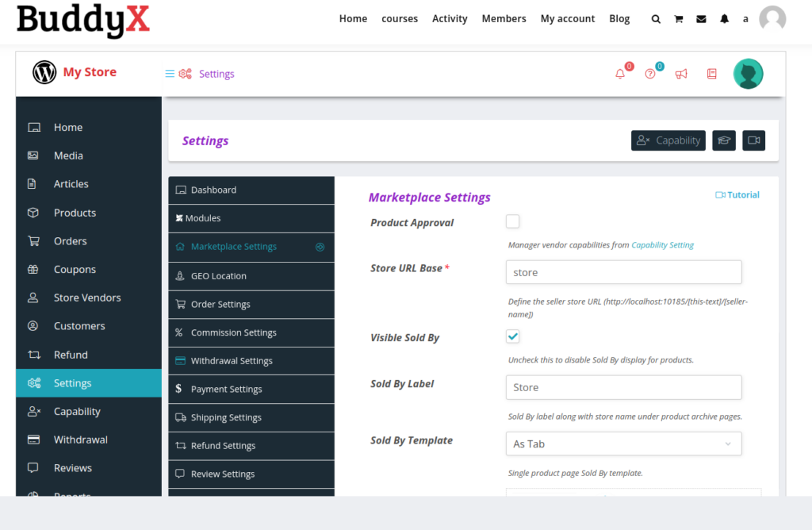Open the user avatar menu in store header
The height and width of the screenshot is (530, 812).
[748, 74]
